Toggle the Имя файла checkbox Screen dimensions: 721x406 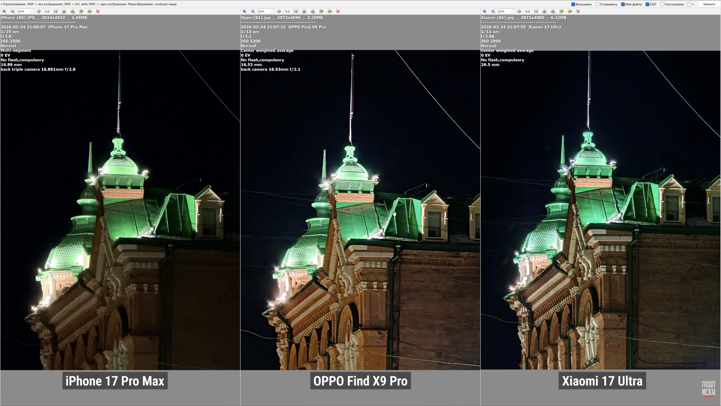pos(623,4)
